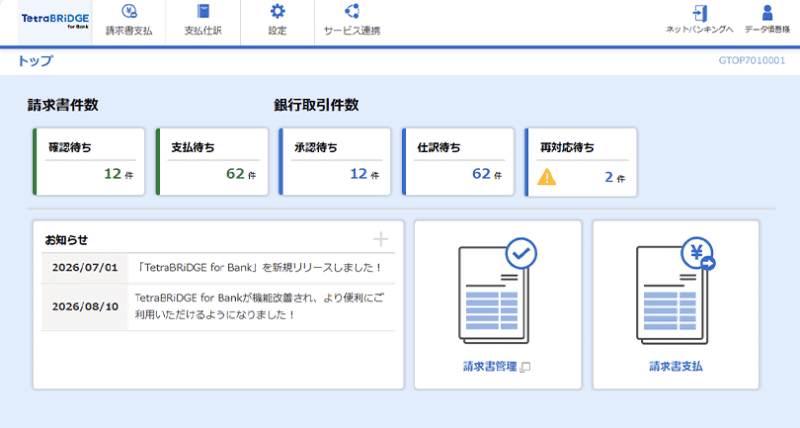Open the 再対応待ち 2件 card
Screen dimensions: 800x428
[x=581, y=162]
